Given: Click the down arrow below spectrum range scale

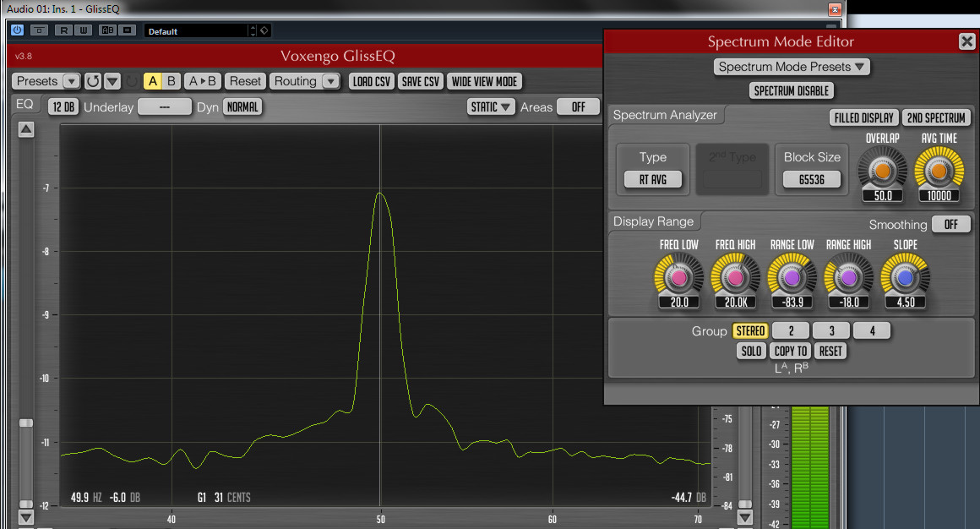Looking at the screenshot, I should point(745,518).
